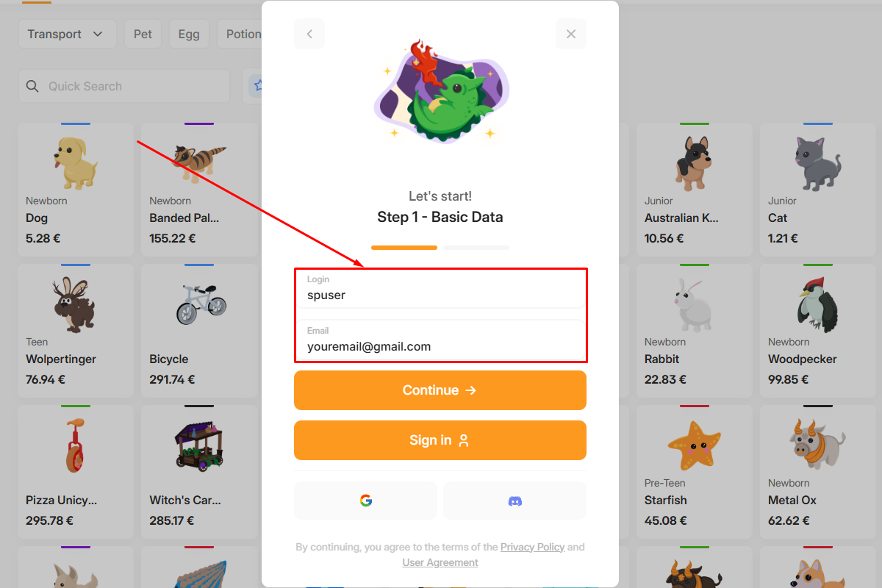
Task: Click the Email input field
Action: 441,340
